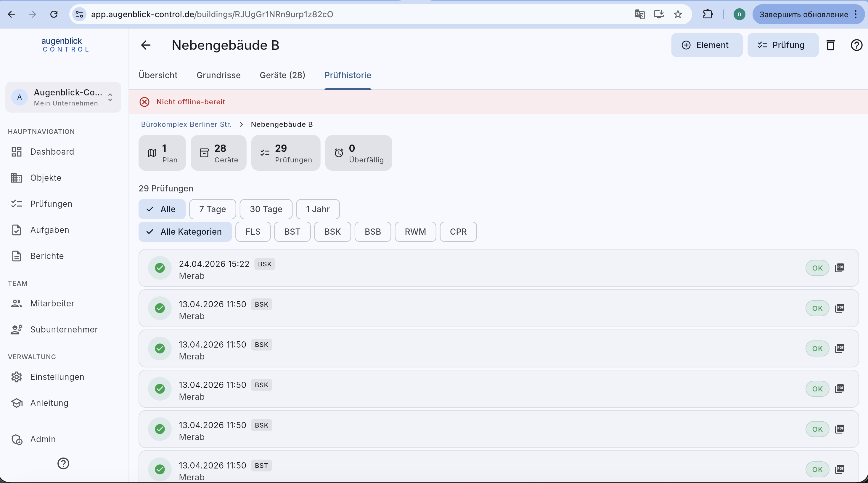This screenshot has height=483, width=868.
Task: Switch to the Grundrisse tab
Action: [x=218, y=75]
